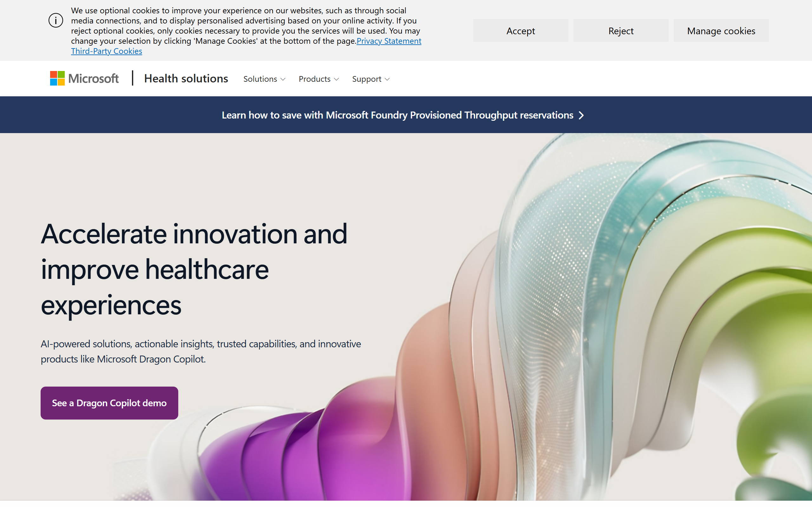The height and width of the screenshot is (507, 812).
Task: Open Foundry Provisioned Throughput reservations banner
Action: coord(403,115)
